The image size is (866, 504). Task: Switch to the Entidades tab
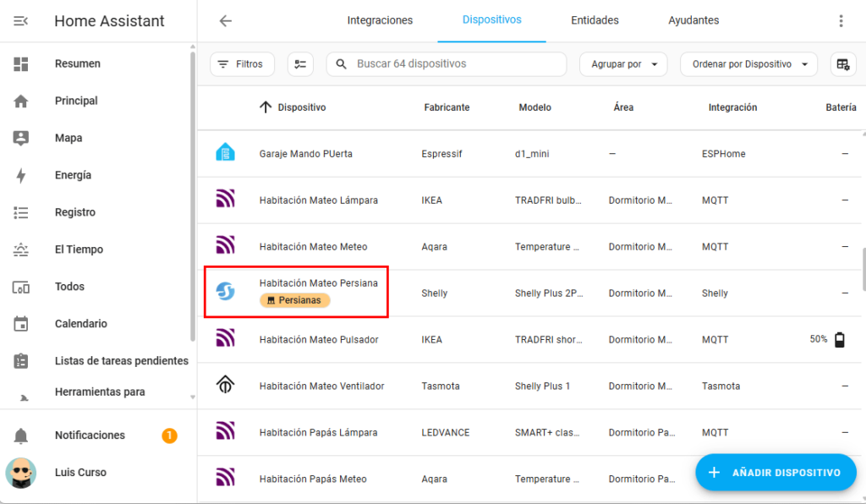point(595,20)
